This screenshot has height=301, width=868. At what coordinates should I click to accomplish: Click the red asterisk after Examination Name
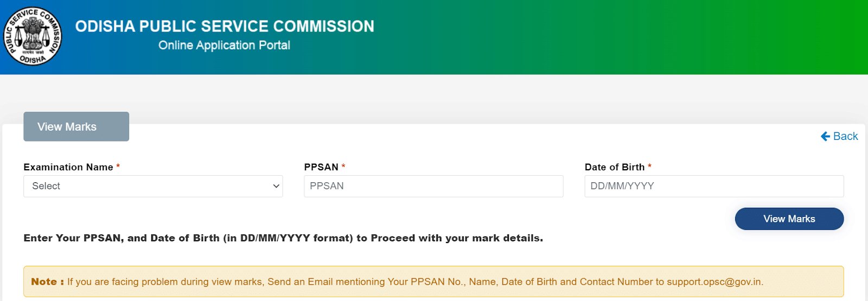pyautogui.click(x=118, y=167)
